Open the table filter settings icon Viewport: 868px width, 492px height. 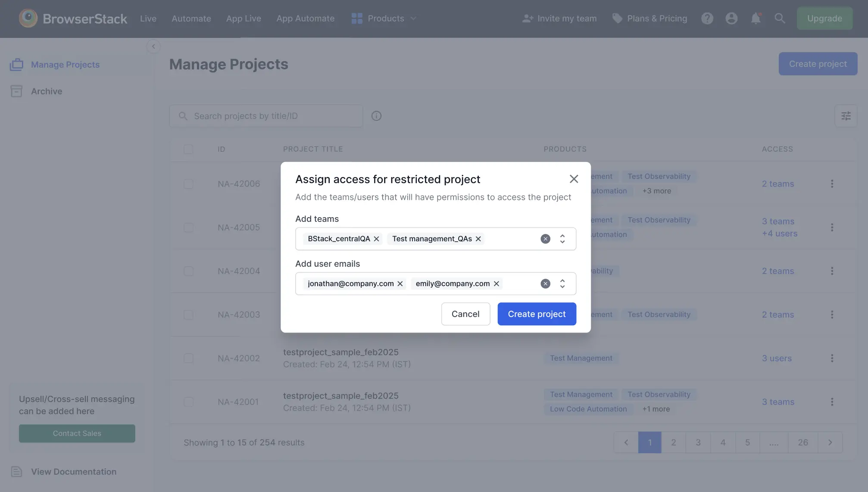click(x=846, y=116)
